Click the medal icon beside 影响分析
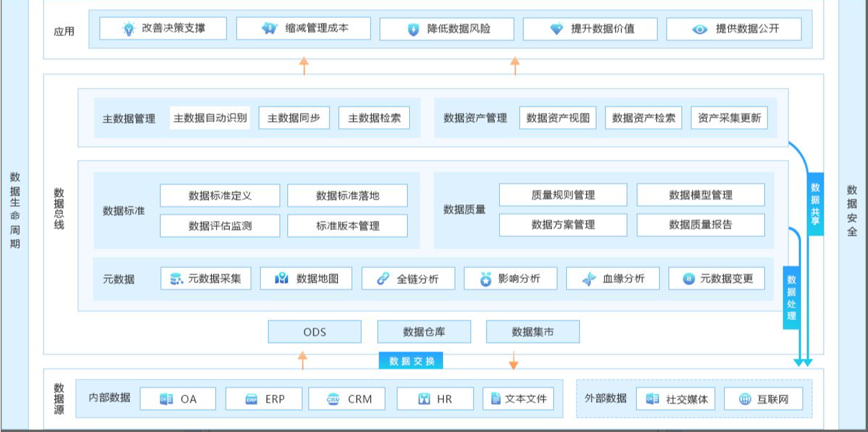This screenshot has height=432, width=868. point(486,280)
